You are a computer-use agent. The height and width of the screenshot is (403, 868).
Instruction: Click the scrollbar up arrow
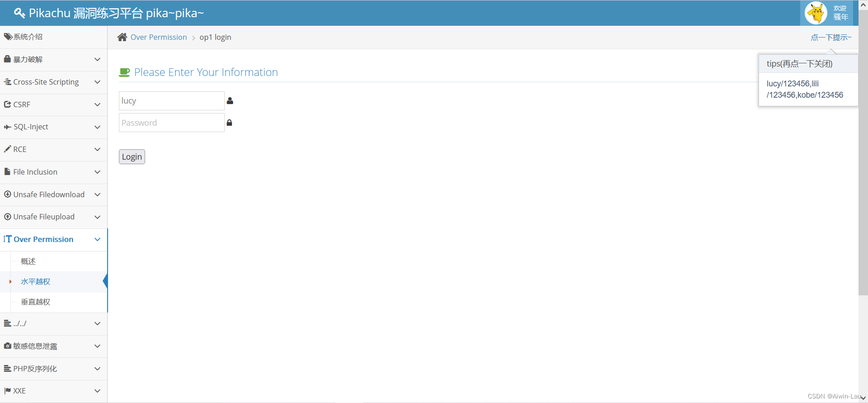pyautogui.click(x=863, y=5)
